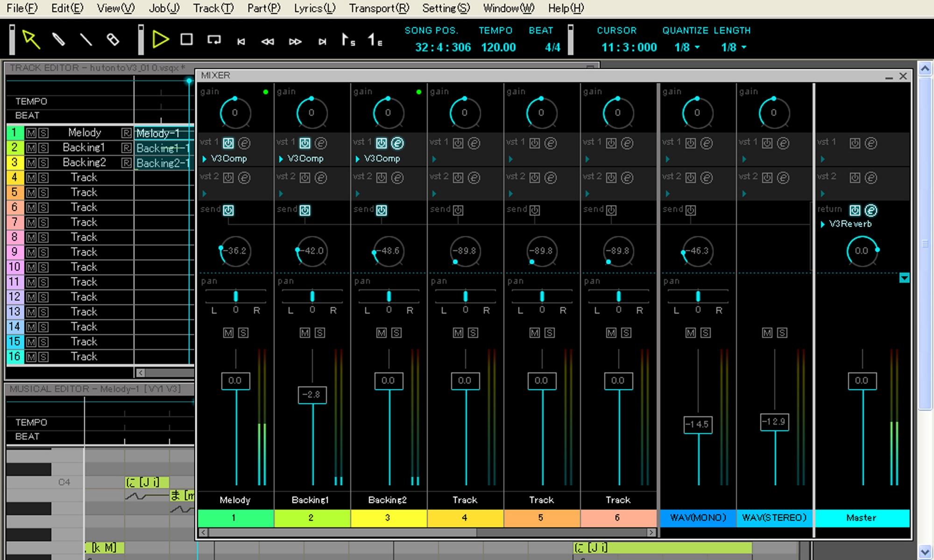934x560 pixels.
Task: Open VST 1 editor on Backing1 channel
Action: [321, 143]
